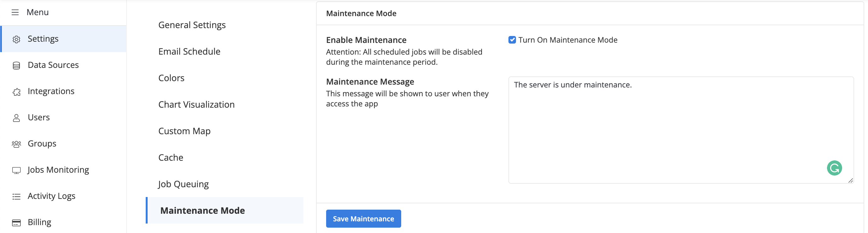Click the green Grammarly icon in message box
The image size is (868, 233).
[x=834, y=168]
